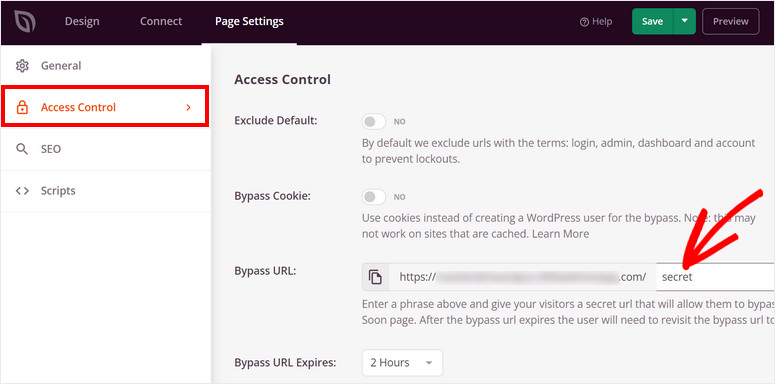Click the Access Control lock icon
The height and width of the screenshot is (384, 775).
pos(22,107)
